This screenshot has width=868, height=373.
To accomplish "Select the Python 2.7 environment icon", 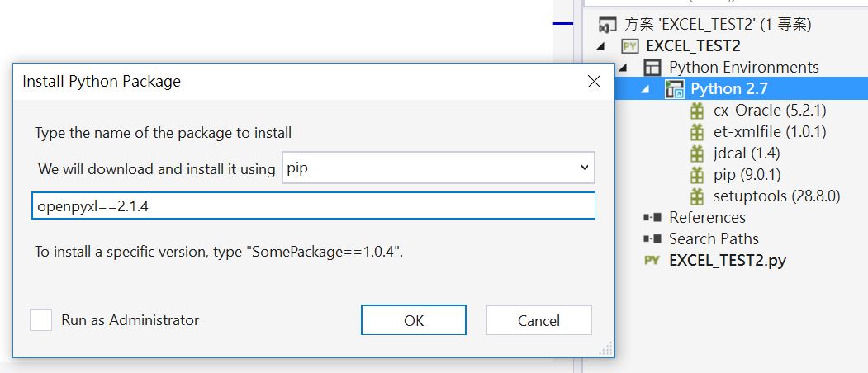I will click(675, 89).
